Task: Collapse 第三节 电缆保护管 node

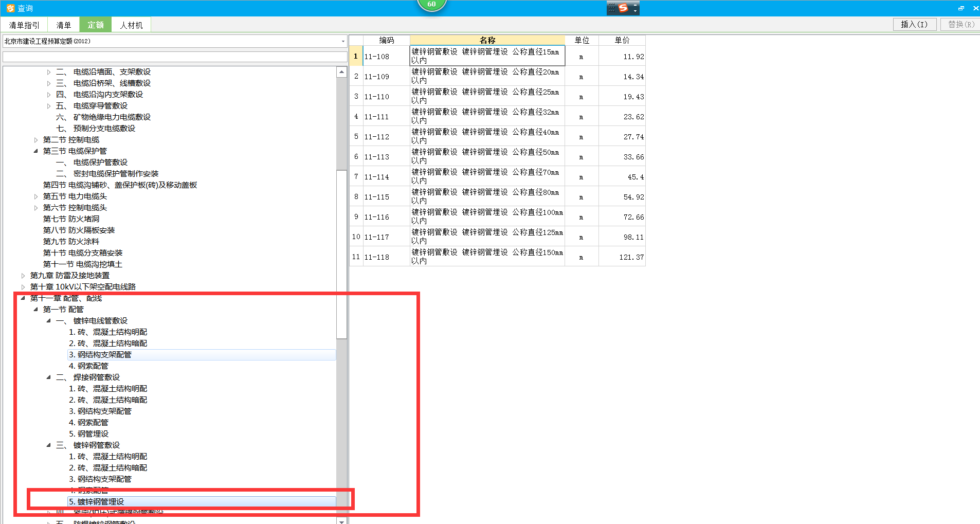Action: coord(36,151)
